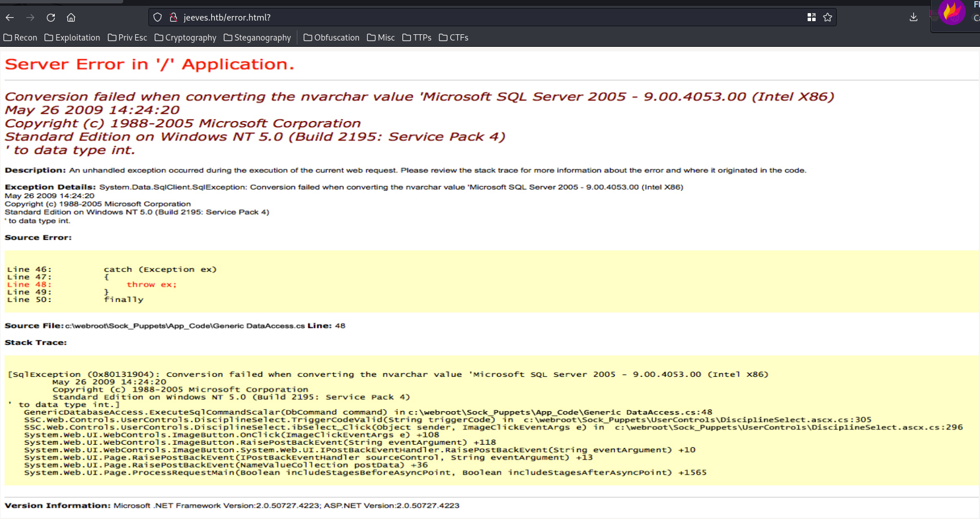Click the ProcessRequestMain +1565 stack trace line

point(365,472)
